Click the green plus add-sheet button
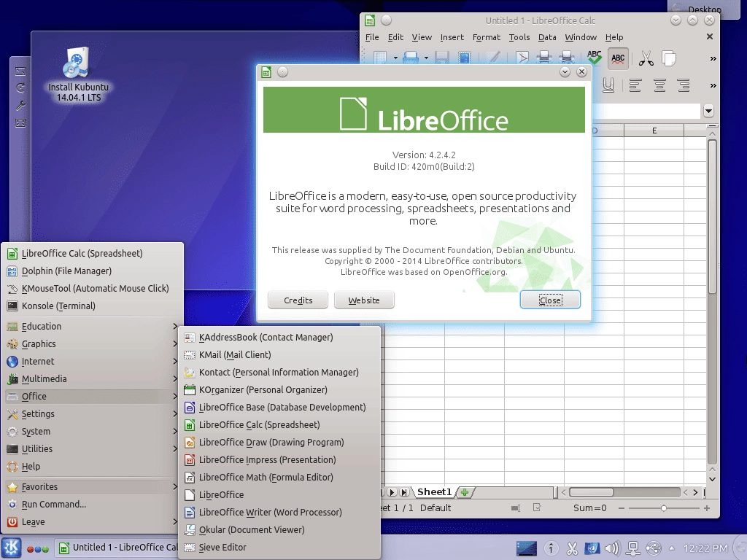This screenshot has width=747, height=560. tap(465, 492)
